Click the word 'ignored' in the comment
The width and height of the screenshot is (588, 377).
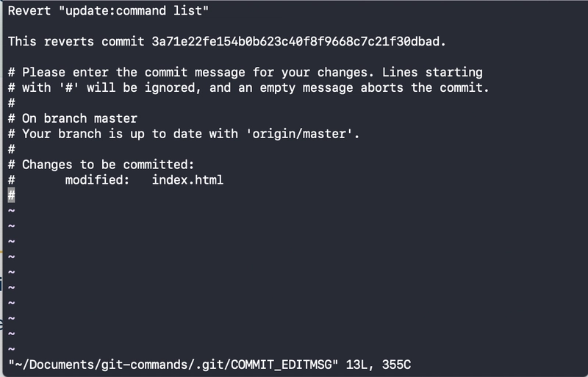coord(170,87)
